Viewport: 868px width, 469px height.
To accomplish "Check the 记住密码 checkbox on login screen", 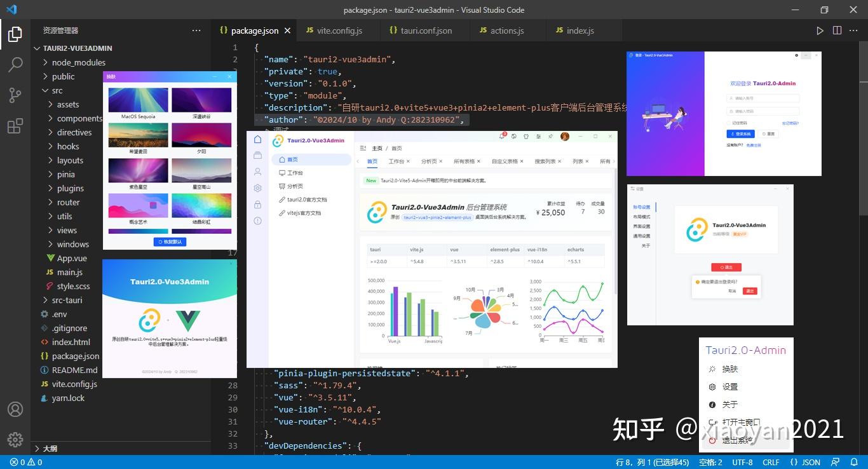I will tap(728, 123).
